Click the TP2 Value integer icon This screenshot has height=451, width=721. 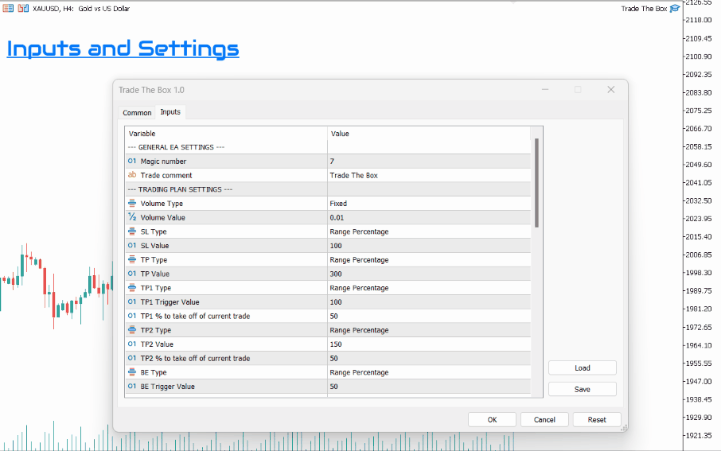pyautogui.click(x=132, y=344)
